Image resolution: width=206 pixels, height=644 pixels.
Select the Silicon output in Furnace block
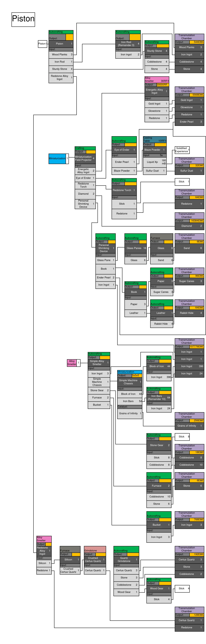(70, 560)
